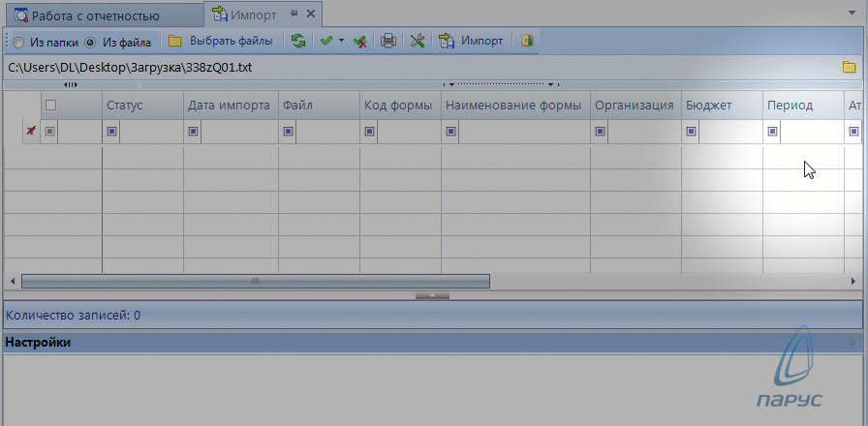Image resolution: width=868 pixels, height=426 pixels.
Task: Click the column splitter handle above grid
Action: click(71, 84)
